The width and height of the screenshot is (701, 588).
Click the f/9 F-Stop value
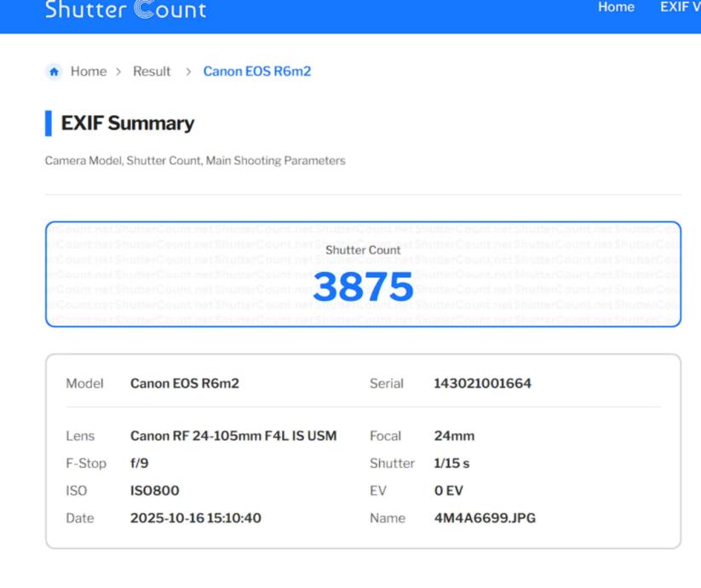pos(140,464)
